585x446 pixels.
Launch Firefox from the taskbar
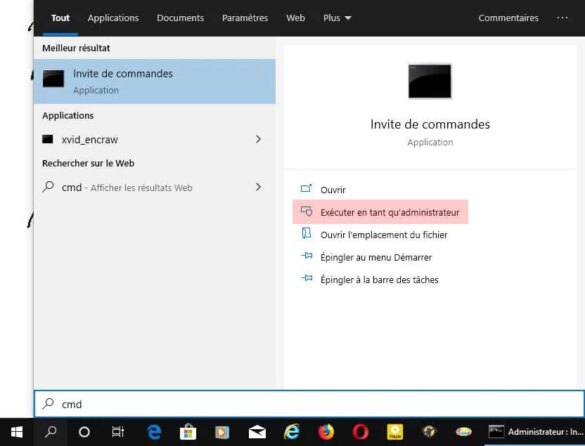(326, 432)
